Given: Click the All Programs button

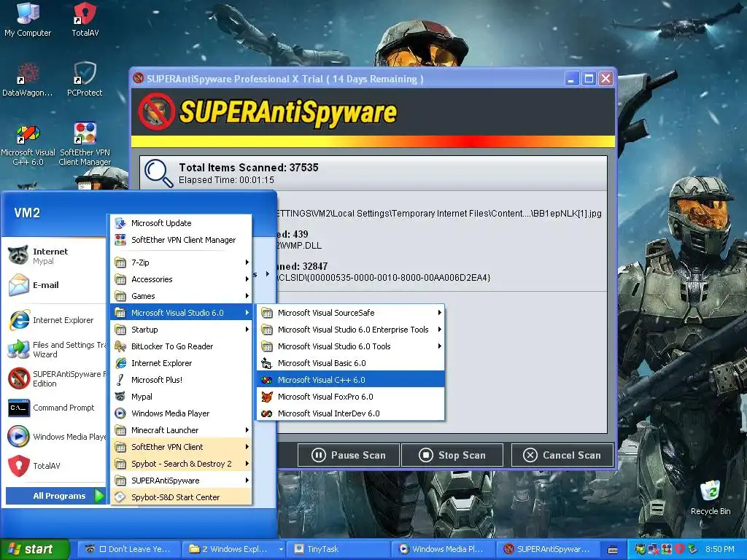Looking at the screenshot, I should (x=55, y=496).
